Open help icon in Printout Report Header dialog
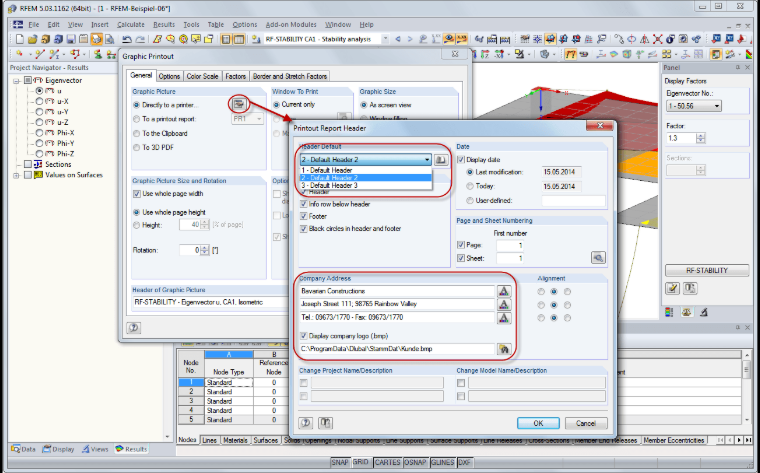 coord(305,423)
